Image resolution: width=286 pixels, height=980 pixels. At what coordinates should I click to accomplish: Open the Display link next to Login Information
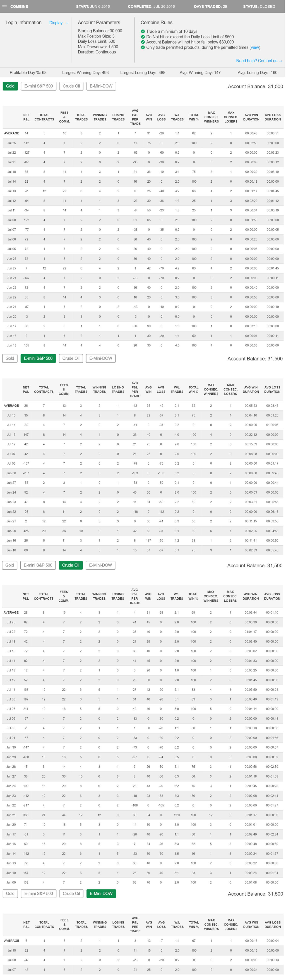pos(58,23)
